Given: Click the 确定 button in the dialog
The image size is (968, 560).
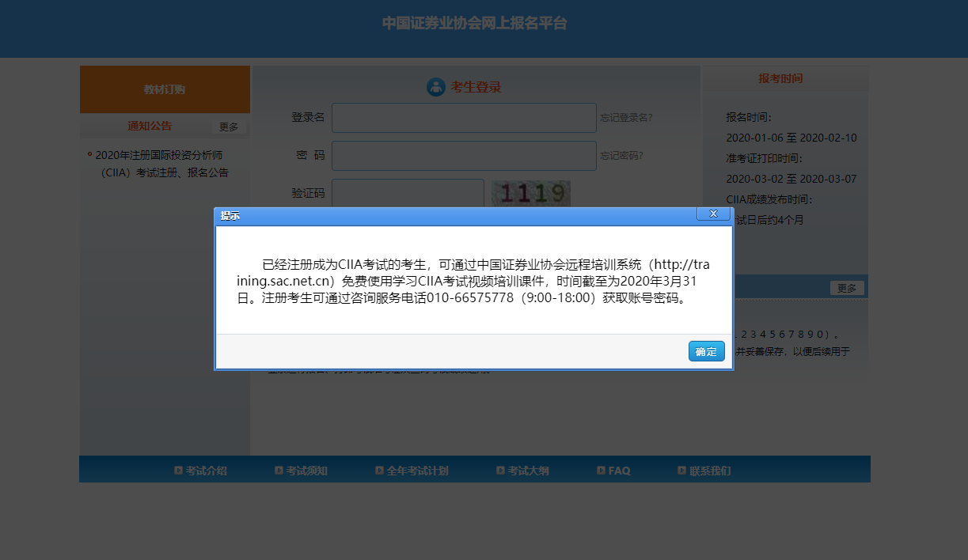Looking at the screenshot, I should pos(705,351).
